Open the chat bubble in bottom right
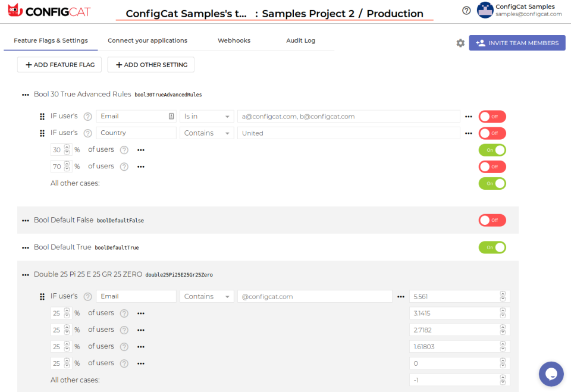Screen dimensions: 571x392 pos(551,374)
